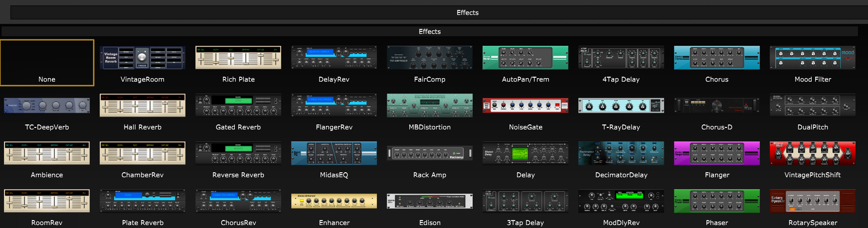The width and height of the screenshot is (868, 228).
Task: Choose the purple Flanger effect
Action: (717, 158)
